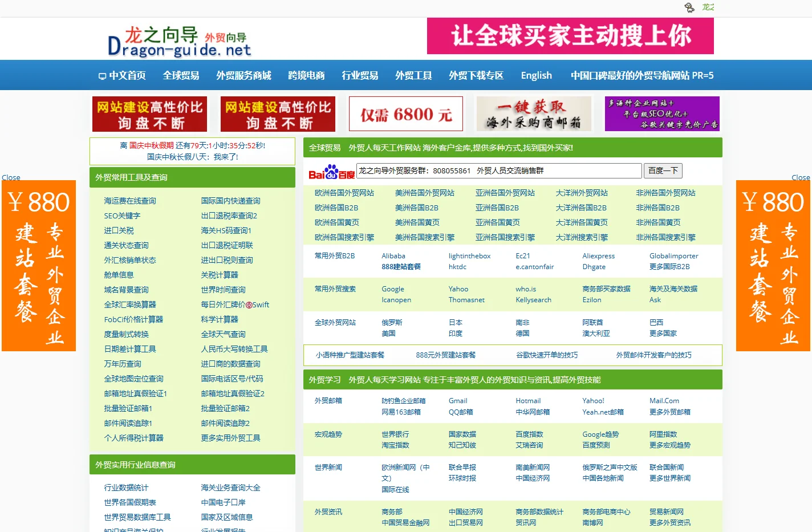Open the Google趋势 link
This screenshot has height=532, width=812.
[x=600, y=434]
